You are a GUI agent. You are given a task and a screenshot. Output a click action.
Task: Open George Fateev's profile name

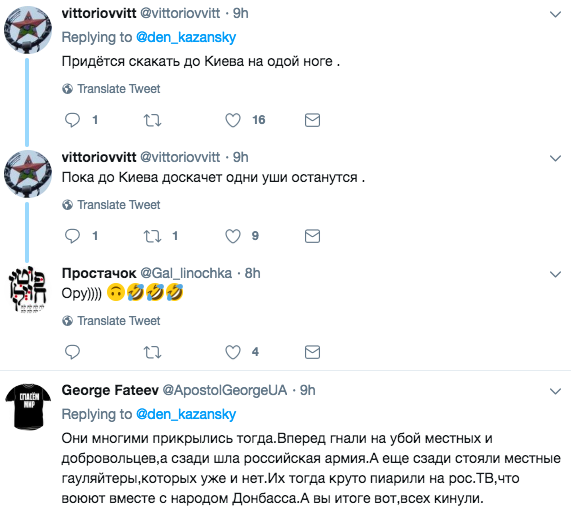(x=110, y=390)
